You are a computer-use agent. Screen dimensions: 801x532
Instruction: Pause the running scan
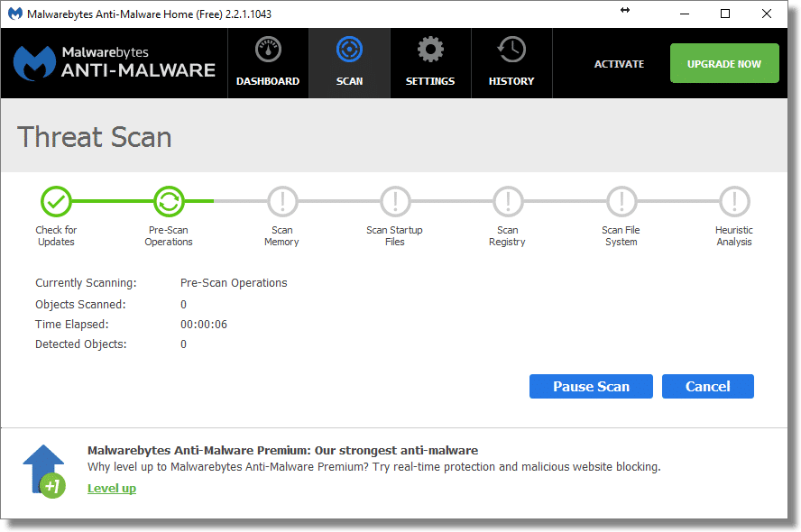click(x=591, y=387)
